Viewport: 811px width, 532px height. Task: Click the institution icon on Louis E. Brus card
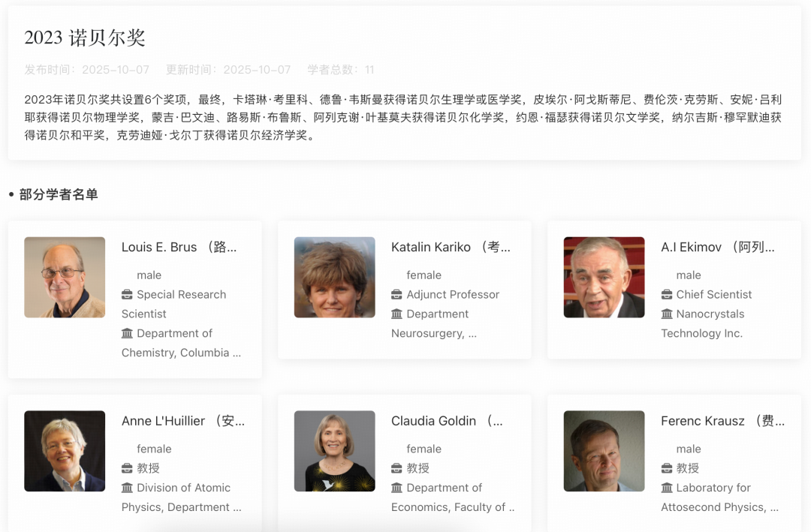(x=125, y=333)
